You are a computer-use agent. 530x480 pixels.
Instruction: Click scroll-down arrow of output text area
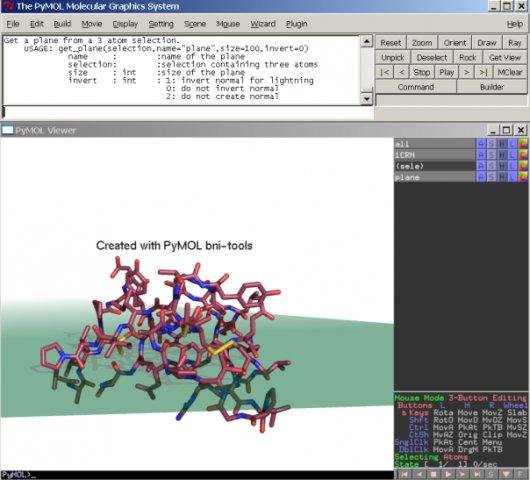(x=367, y=99)
